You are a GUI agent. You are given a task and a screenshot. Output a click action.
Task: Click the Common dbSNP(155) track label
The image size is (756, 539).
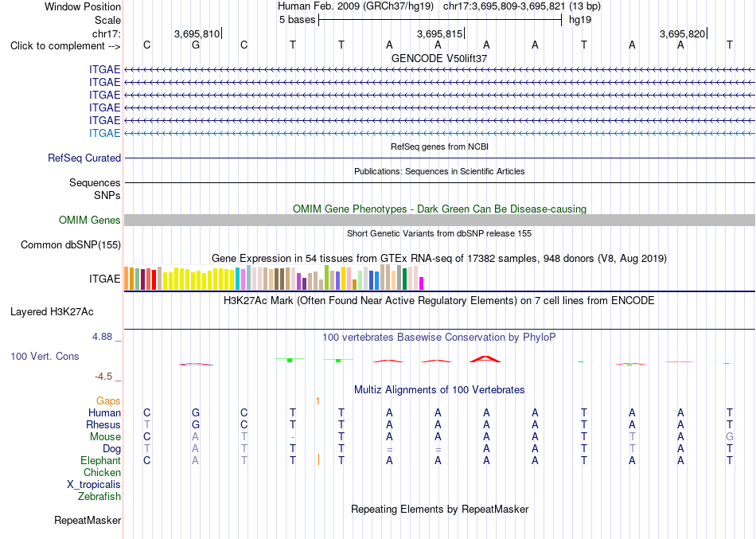point(71,244)
